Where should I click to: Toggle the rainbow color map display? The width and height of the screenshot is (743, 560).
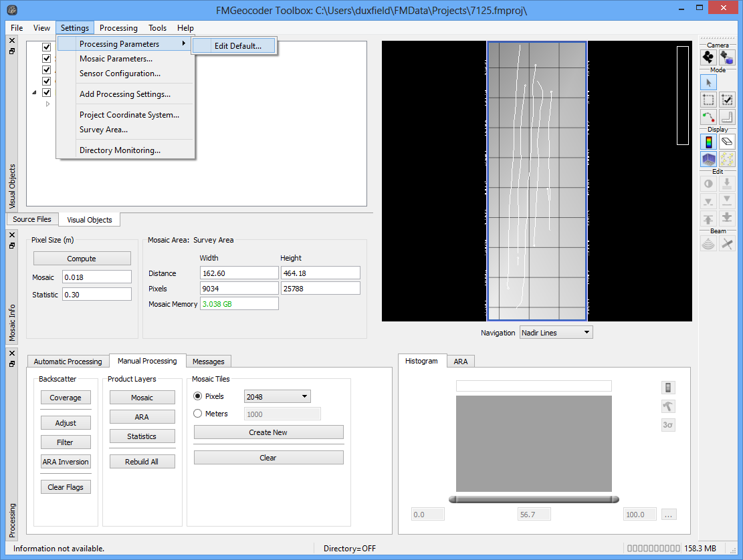click(708, 142)
